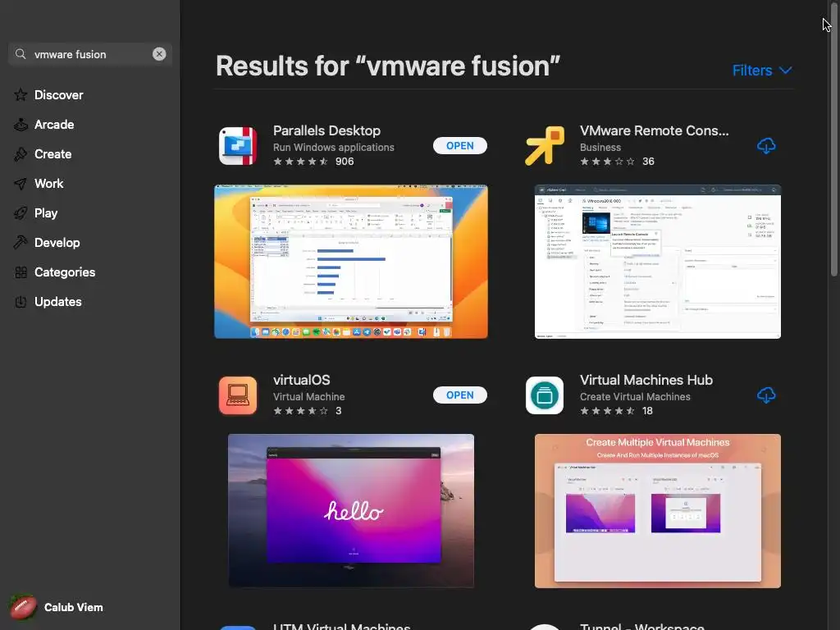840x630 pixels.
Task: Click the Parallels Desktop star rating 906
Action: tap(313, 162)
